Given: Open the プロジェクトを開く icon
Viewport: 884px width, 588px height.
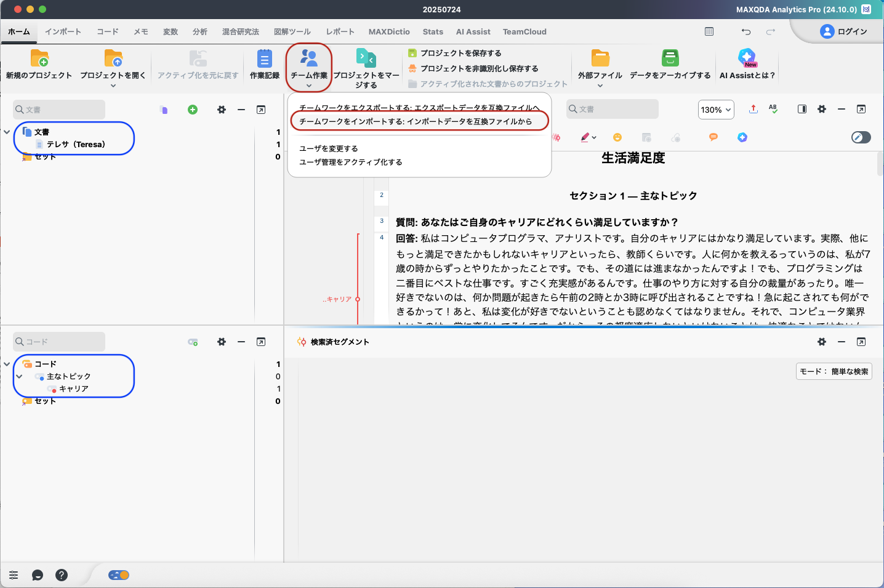Looking at the screenshot, I should (113, 58).
